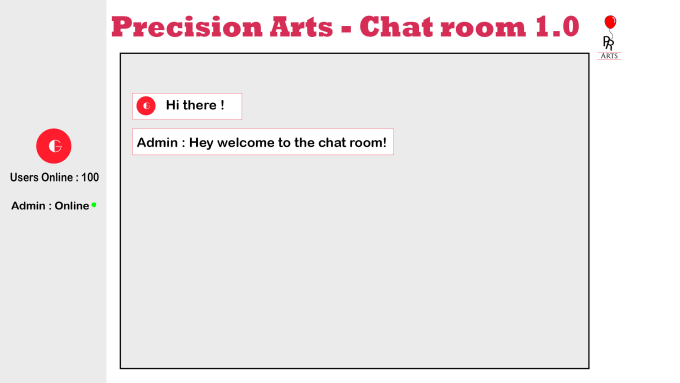Select the Users Online : 100 label
The width and height of the screenshot is (680, 383).
tap(54, 177)
